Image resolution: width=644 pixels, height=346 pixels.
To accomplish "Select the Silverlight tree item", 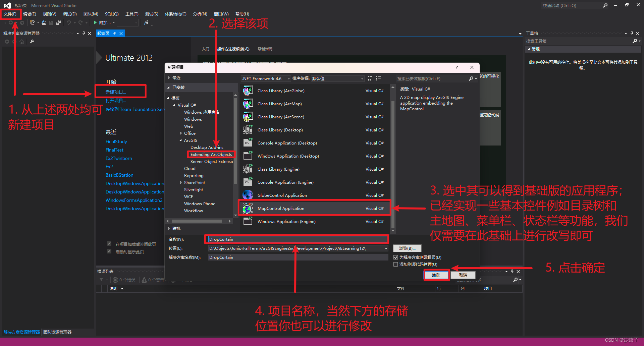I will click(x=194, y=190).
